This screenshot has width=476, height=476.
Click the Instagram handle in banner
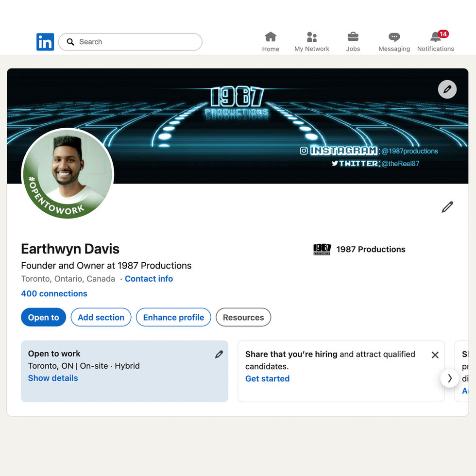coord(409,151)
